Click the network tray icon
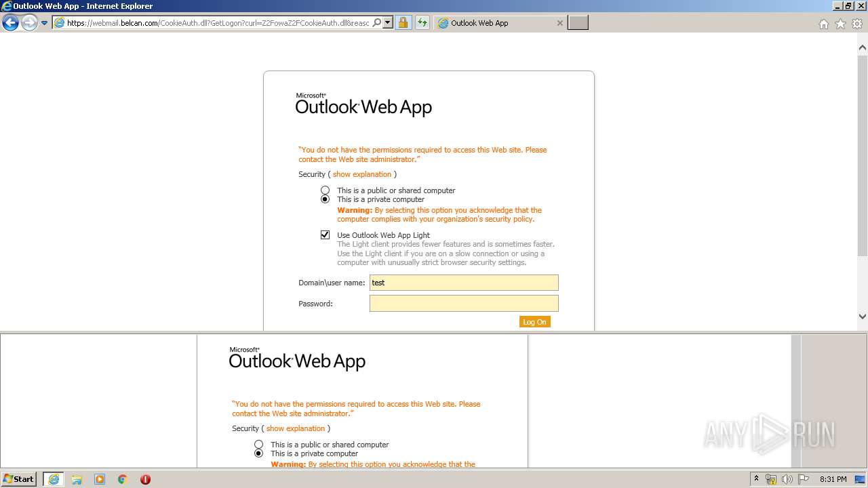The width and height of the screenshot is (868, 488). 771,479
